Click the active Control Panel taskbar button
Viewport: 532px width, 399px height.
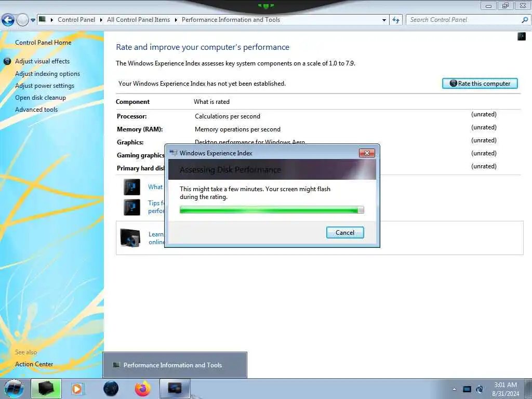[175, 389]
